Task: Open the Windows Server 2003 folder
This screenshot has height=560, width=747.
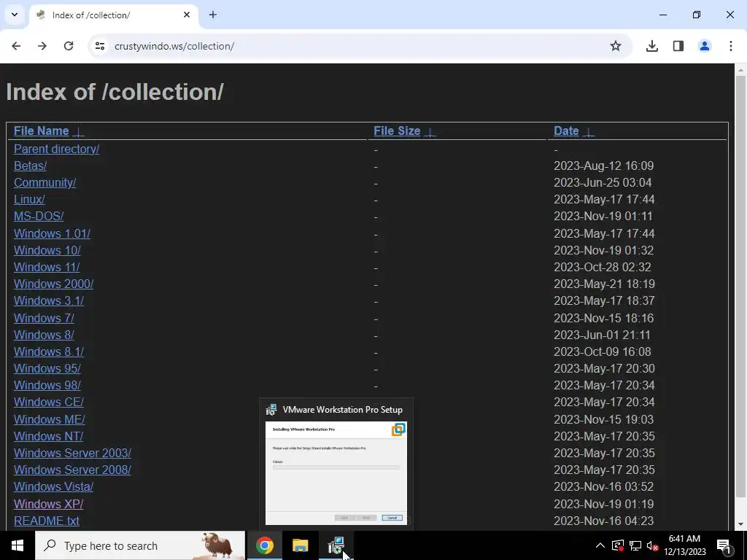Action: pyautogui.click(x=72, y=453)
